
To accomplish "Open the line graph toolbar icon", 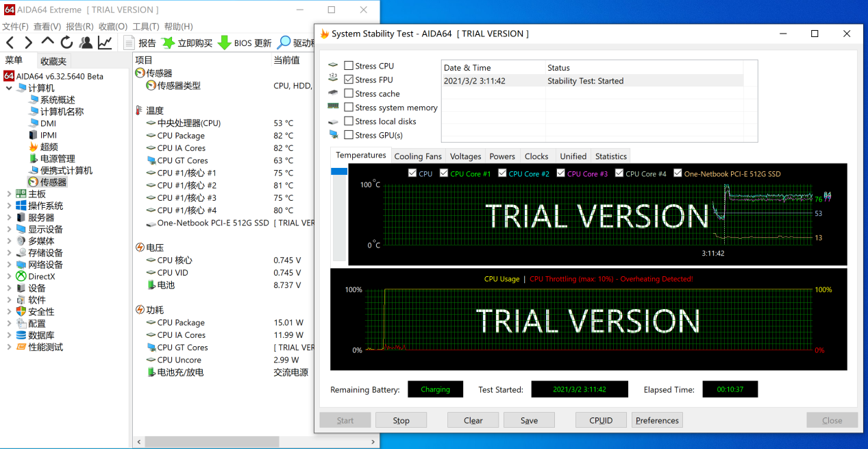I will 105,43.
